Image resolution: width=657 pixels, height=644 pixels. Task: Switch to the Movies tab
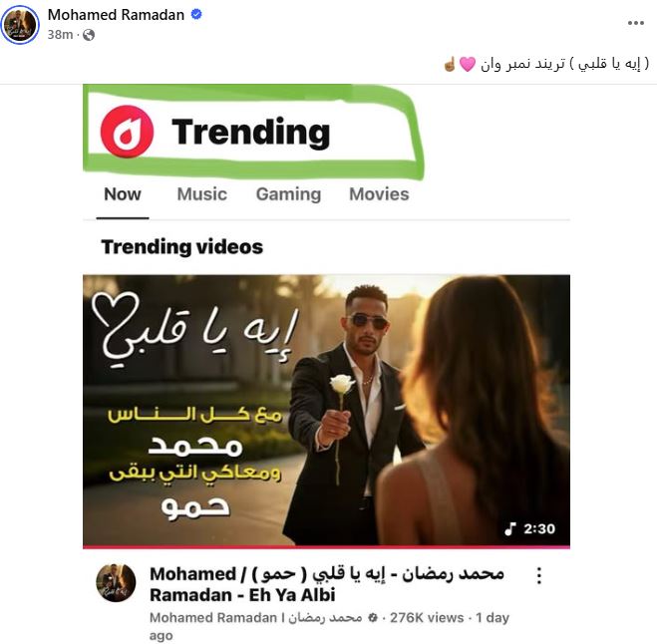(379, 194)
